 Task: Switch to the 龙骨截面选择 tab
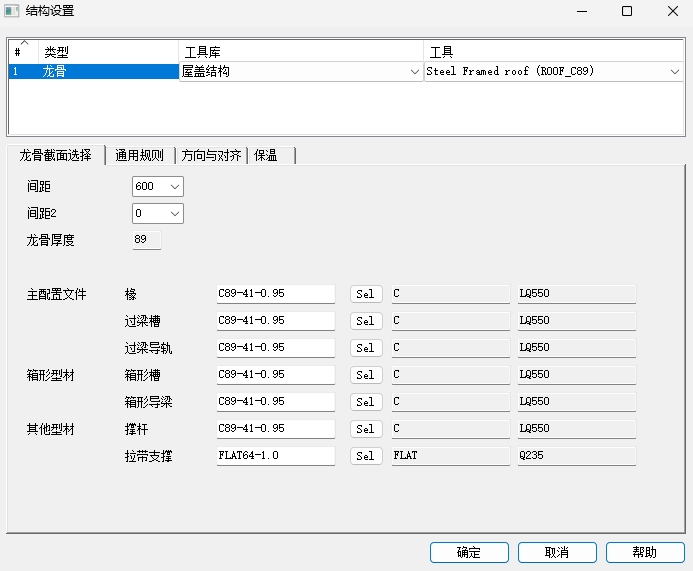point(56,155)
